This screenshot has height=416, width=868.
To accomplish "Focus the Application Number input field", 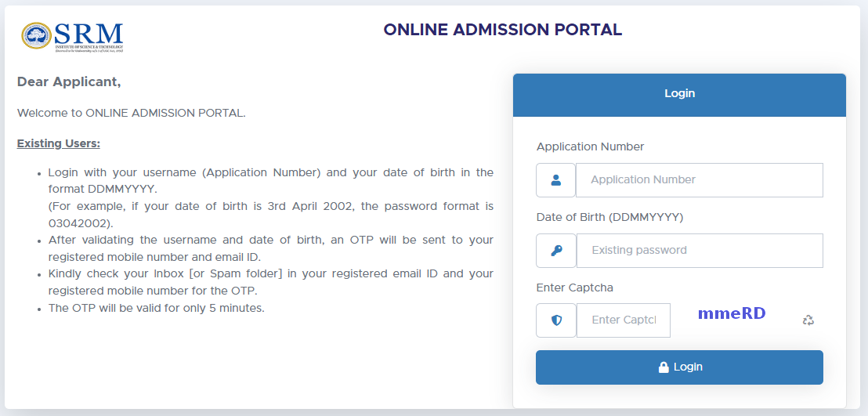I will click(x=699, y=180).
